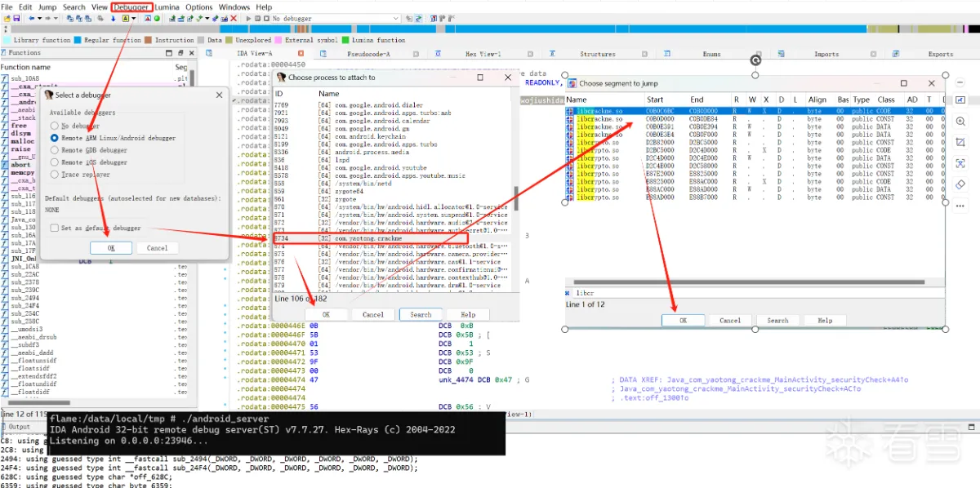
Task: Open the Options menu
Action: [199, 7]
